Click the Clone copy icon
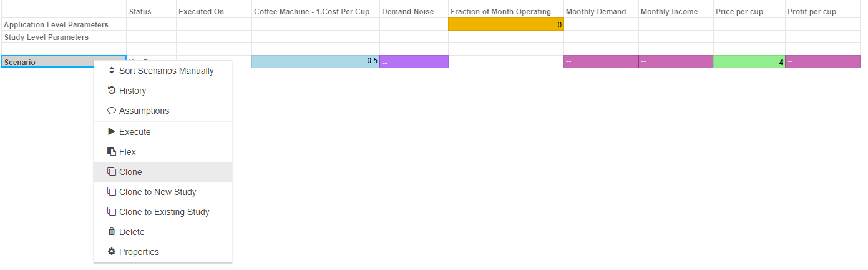The image size is (868, 270). coord(112,172)
